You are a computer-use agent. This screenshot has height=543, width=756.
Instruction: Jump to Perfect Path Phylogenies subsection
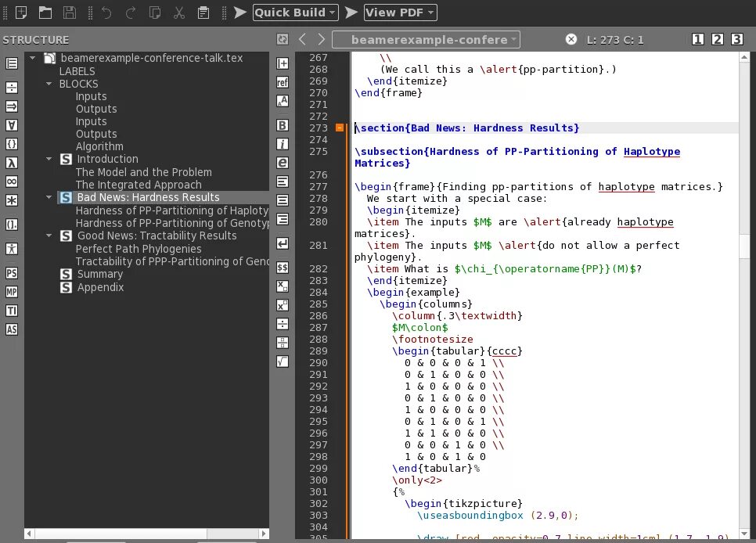(x=139, y=249)
